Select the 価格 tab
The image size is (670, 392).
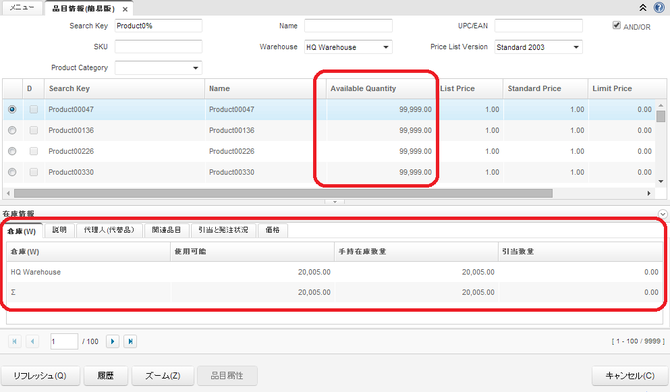tap(272, 230)
